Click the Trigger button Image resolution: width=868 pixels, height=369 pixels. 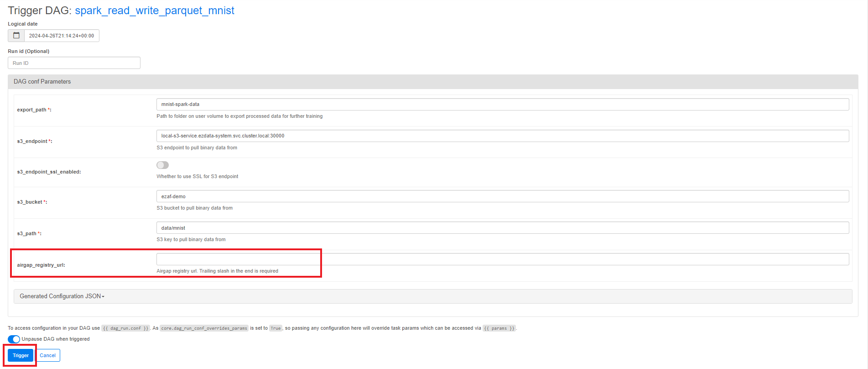21,355
